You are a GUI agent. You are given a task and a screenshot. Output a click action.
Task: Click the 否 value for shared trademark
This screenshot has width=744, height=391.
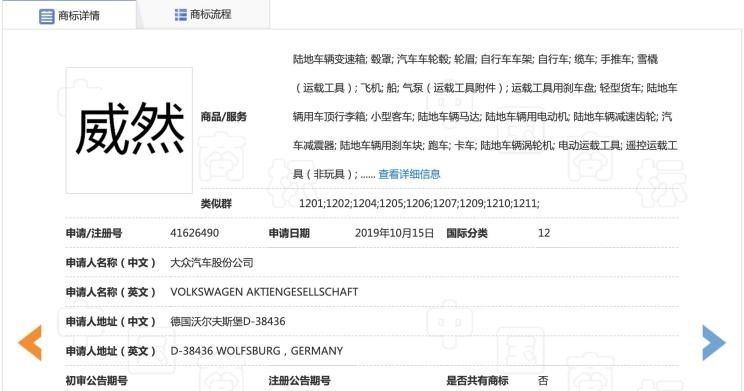click(x=543, y=380)
